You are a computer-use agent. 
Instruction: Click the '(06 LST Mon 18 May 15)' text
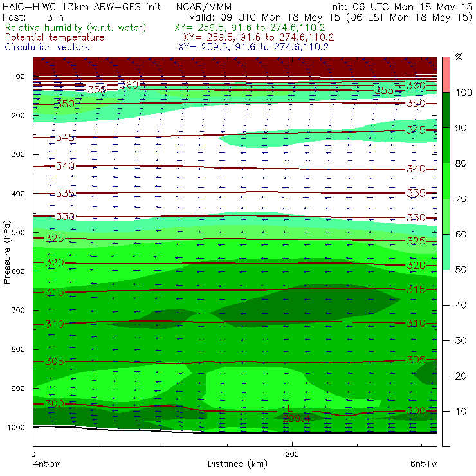point(409,17)
